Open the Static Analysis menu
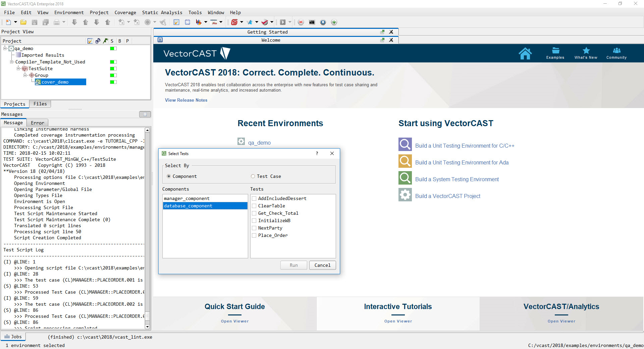 [x=162, y=12]
